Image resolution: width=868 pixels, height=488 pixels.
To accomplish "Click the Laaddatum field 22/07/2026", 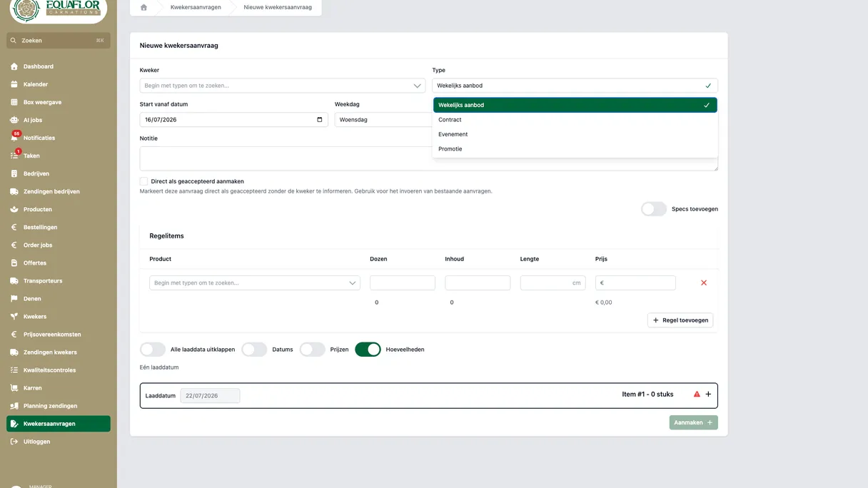I will pos(210,395).
